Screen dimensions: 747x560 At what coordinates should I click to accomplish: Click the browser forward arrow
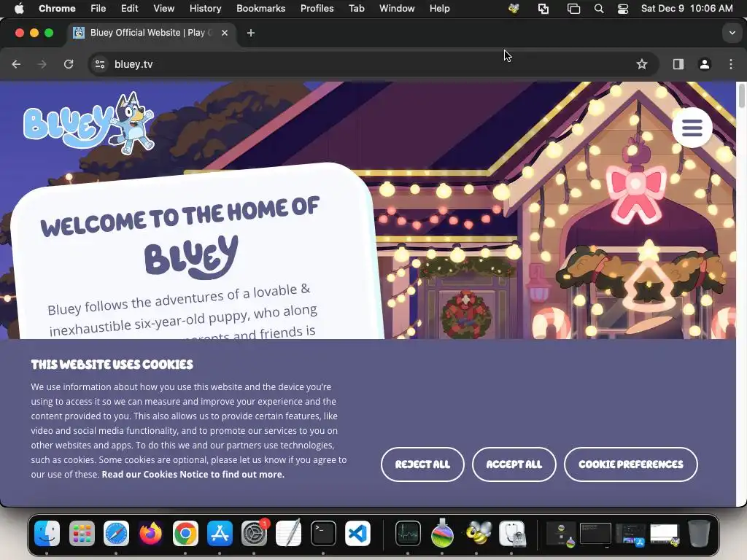[x=42, y=64]
